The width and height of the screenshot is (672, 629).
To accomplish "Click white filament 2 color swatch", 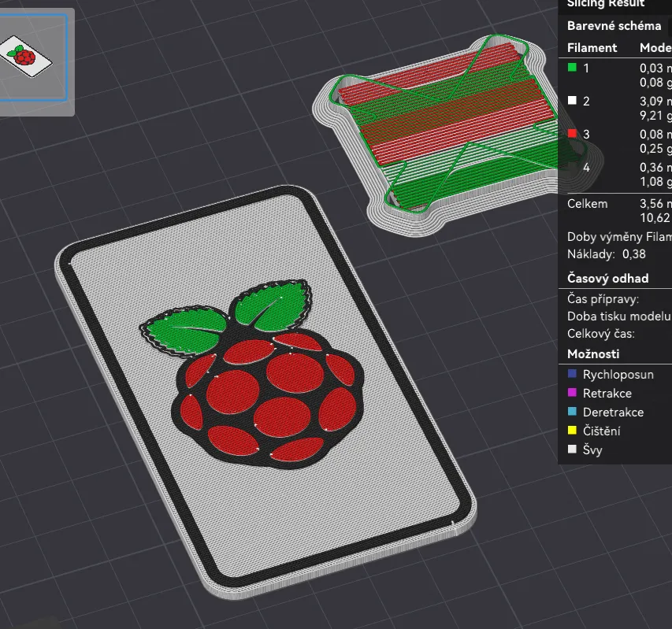I will pos(572,101).
